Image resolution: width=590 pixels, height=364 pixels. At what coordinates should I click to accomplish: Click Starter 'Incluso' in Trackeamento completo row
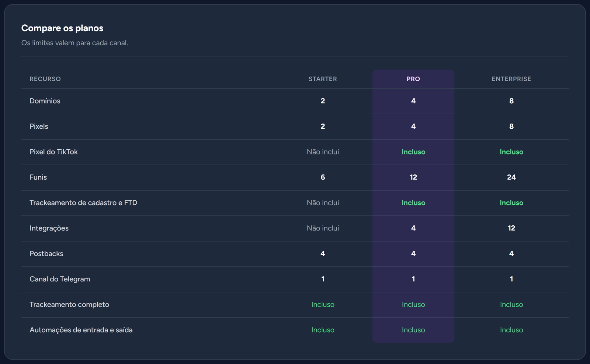click(x=323, y=304)
